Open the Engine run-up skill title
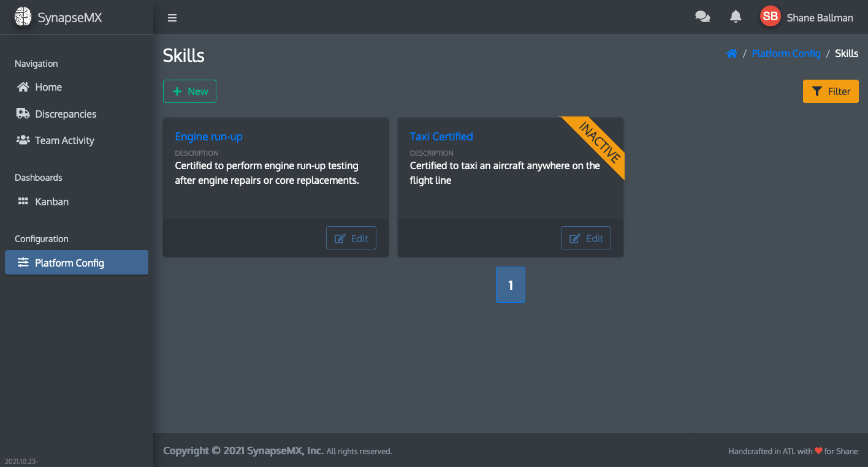This screenshot has height=467, width=868. pos(208,137)
